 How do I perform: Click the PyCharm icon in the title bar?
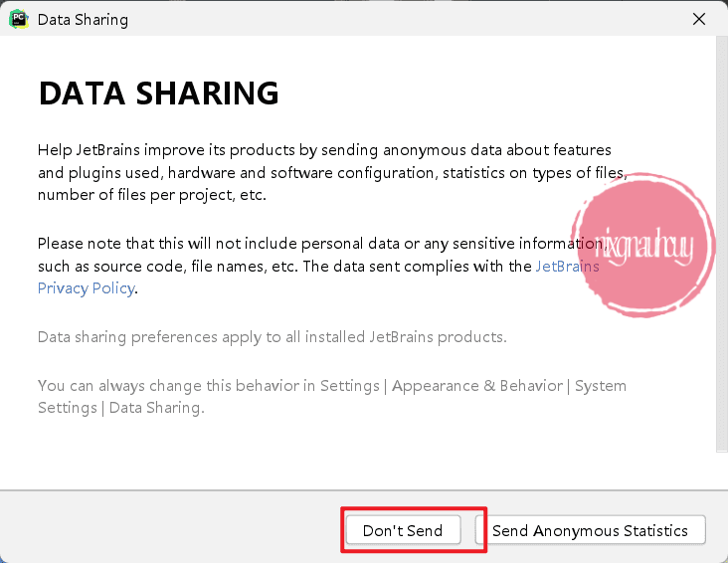point(18,19)
